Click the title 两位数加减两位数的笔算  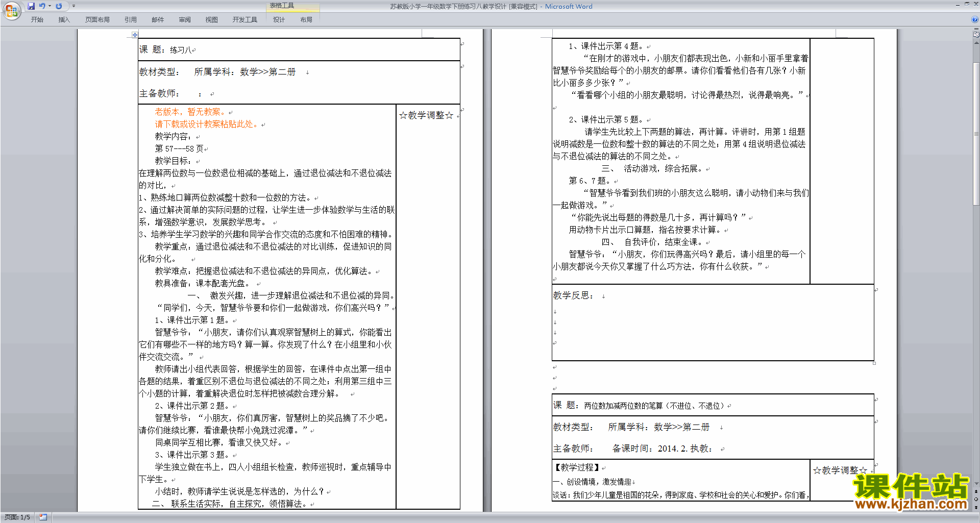point(655,406)
